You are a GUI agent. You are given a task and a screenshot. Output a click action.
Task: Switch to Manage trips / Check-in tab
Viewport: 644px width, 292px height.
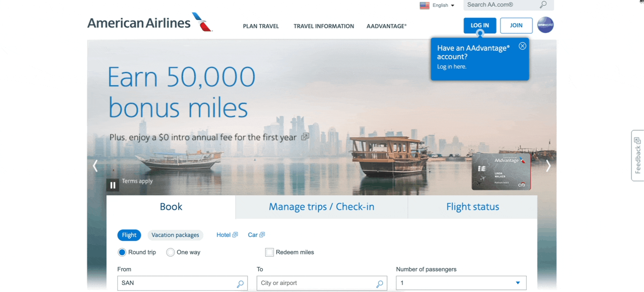(321, 207)
